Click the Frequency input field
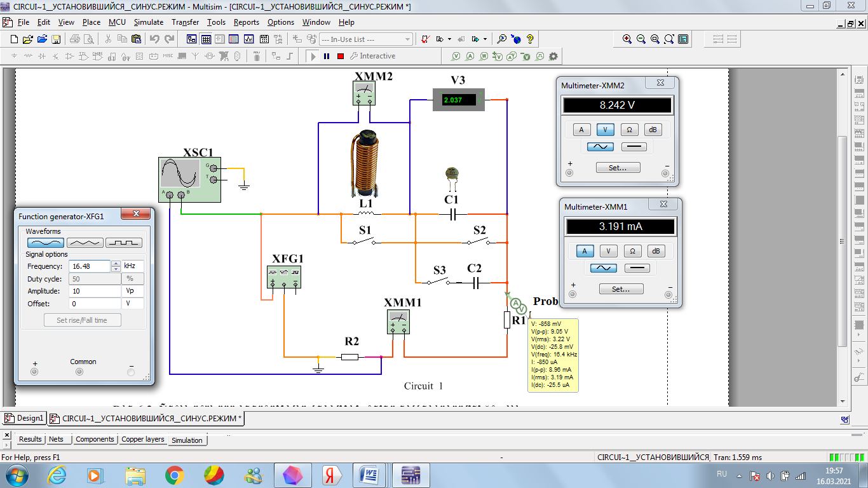Image resolution: width=868 pixels, height=488 pixels. tap(90, 266)
